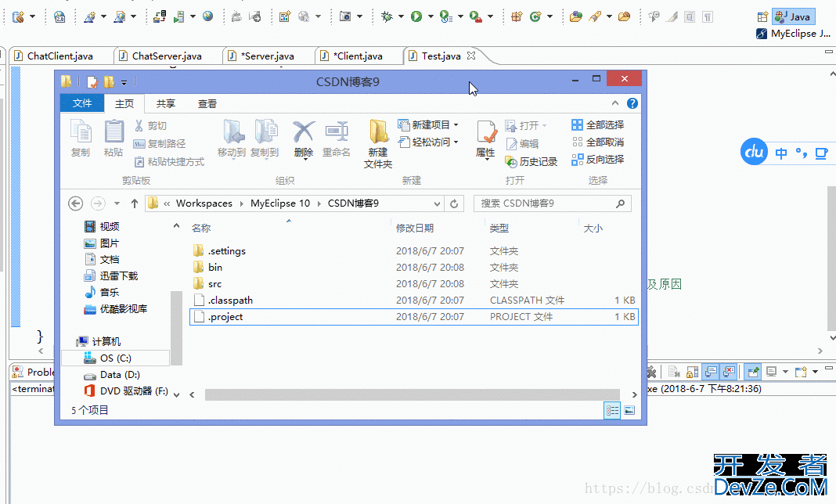Click MyEclipse 10 in address breadcrumb
Viewport: 836px width, 504px height.
pyautogui.click(x=280, y=203)
